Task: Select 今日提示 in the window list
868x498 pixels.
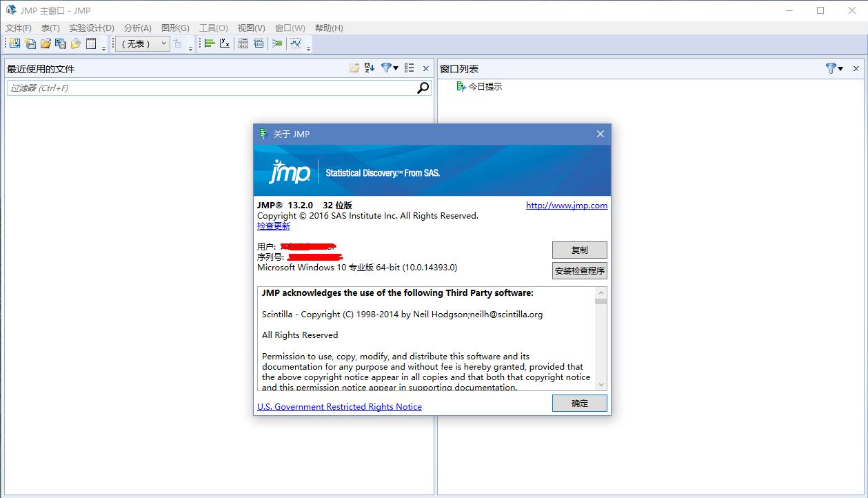Action: pyautogui.click(x=479, y=87)
